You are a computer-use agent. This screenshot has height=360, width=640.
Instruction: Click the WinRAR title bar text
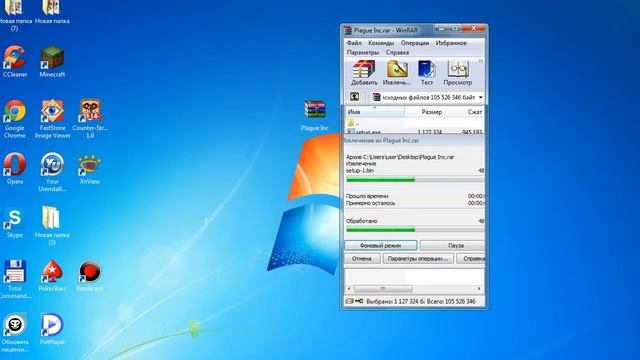click(386, 30)
